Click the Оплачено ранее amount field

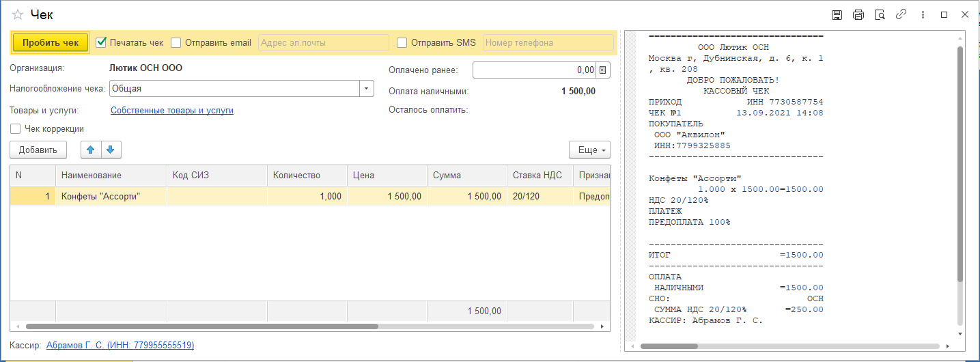(x=535, y=70)
